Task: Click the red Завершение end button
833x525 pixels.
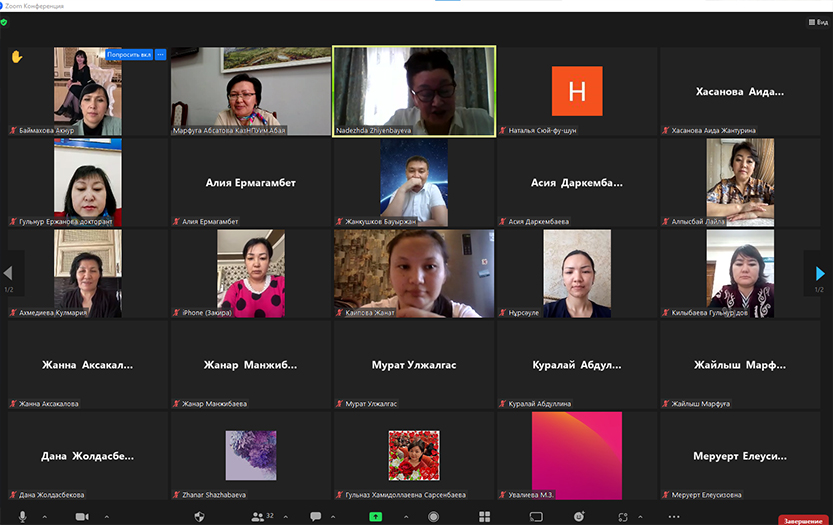Action: coord(803,520)
